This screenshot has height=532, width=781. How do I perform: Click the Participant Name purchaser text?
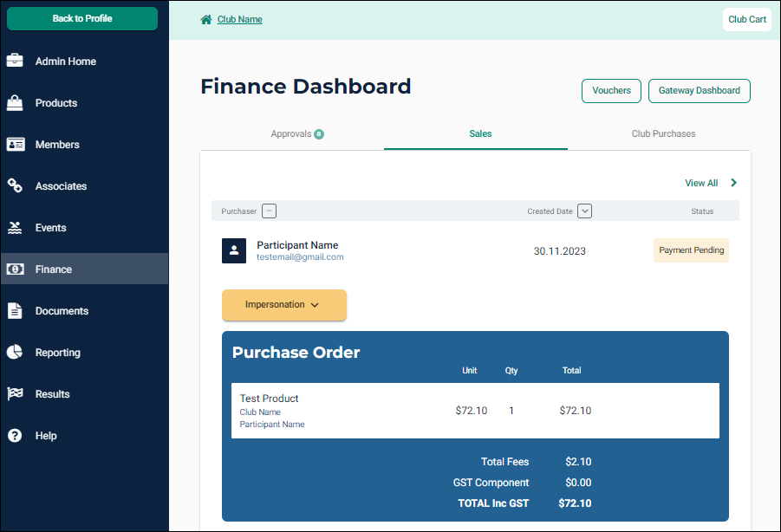click(x=297, y=245)
